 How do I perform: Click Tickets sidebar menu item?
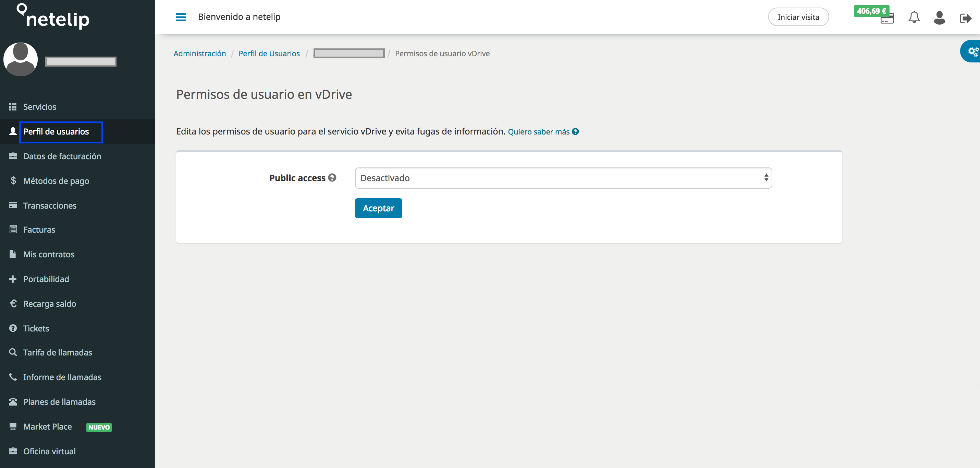36,328
